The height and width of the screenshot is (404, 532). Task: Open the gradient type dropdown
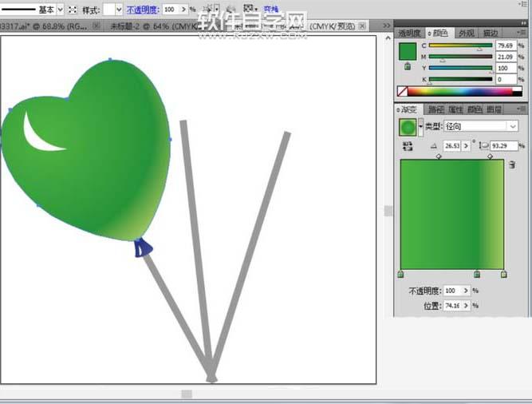512,126
